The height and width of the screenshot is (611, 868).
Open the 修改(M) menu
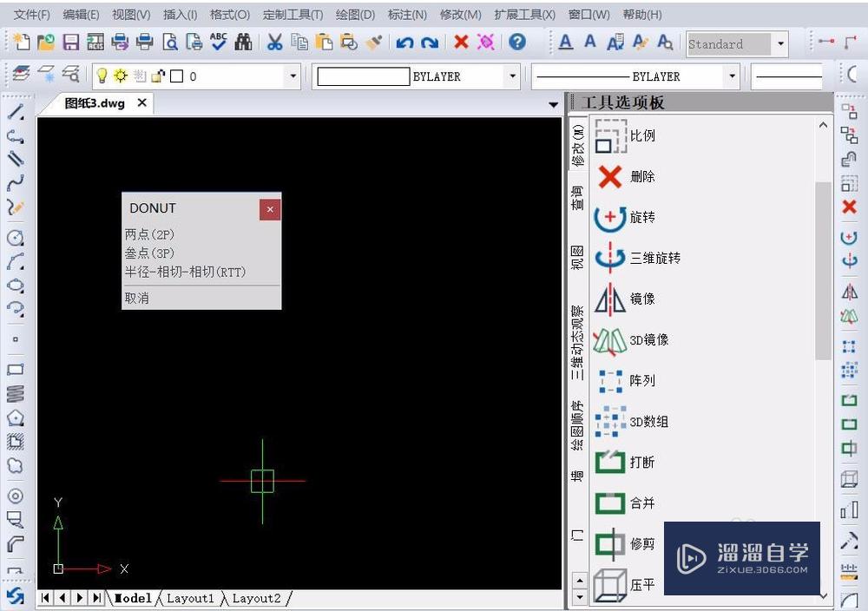click(x=461, y=15)
